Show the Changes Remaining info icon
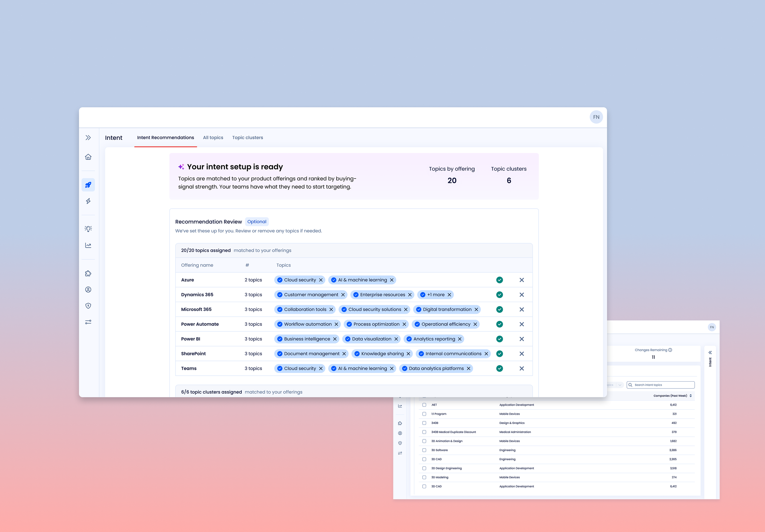Viewport: 765px width, 532px height. pos(670,350)
